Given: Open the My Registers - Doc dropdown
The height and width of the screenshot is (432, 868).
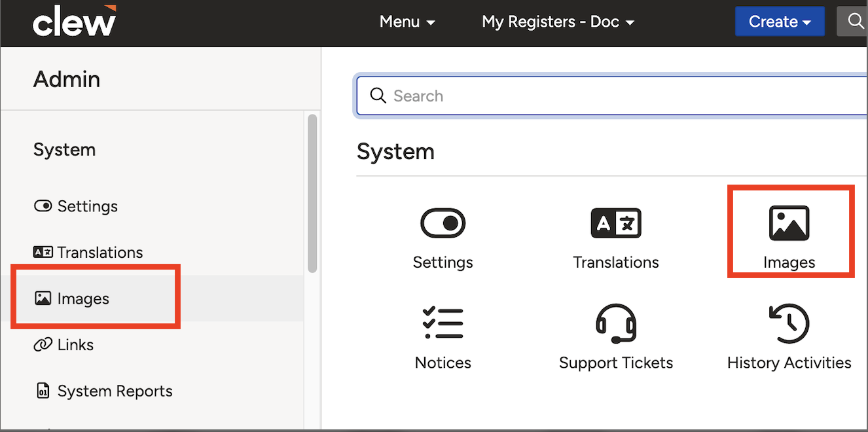Looking at the screenshot, I should tap(558, 22).
